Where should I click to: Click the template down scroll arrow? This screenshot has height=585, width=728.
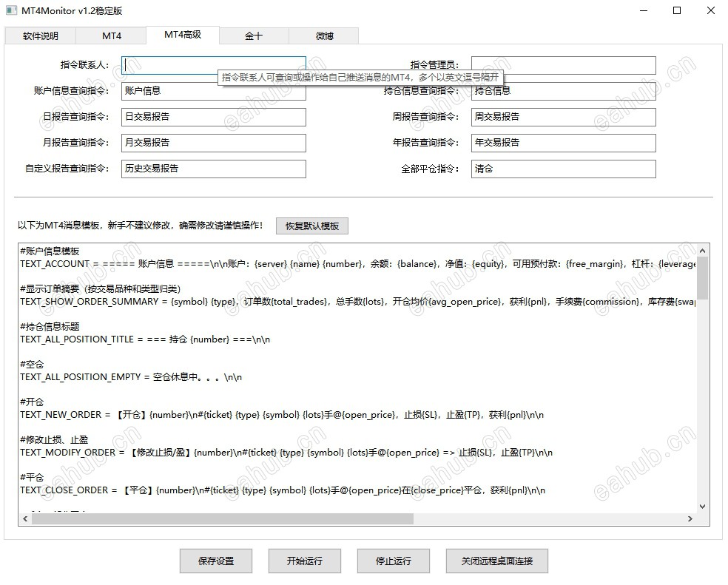coord(702,506)
